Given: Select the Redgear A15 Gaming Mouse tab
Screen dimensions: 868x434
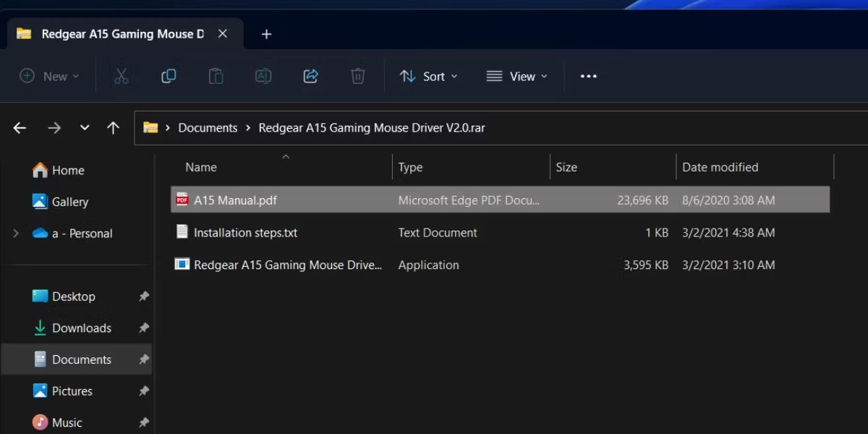Looking at the screenshot, I should click(125, 34).
